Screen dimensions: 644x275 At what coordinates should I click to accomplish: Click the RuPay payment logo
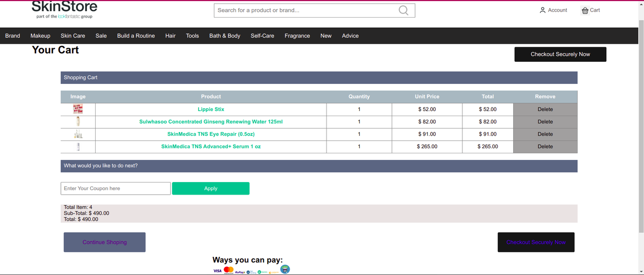(240, 272)
